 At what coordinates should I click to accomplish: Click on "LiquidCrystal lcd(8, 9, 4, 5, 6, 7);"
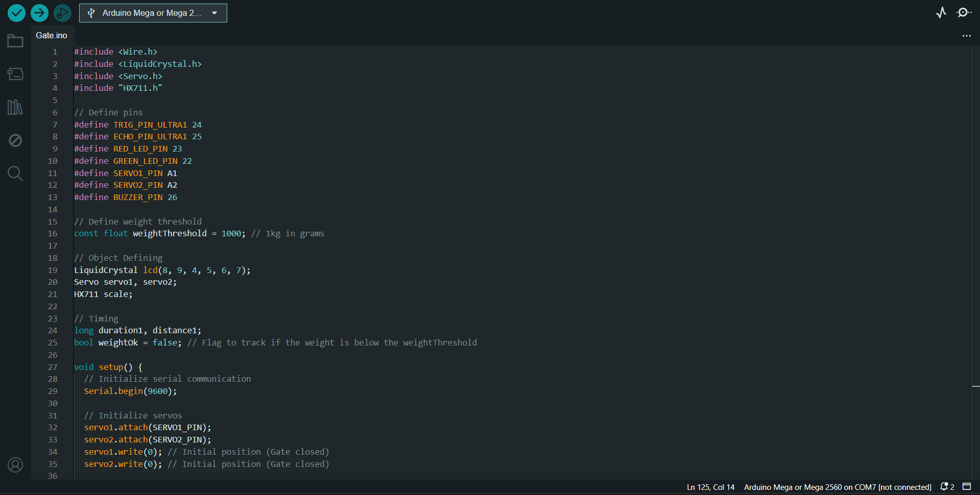[x=162, y=270]
